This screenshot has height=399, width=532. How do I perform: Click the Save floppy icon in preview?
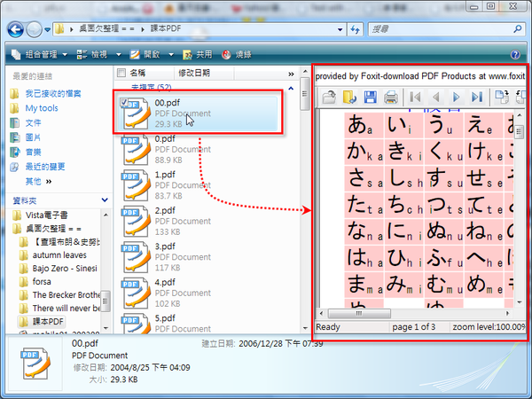[x=370, y=97]
